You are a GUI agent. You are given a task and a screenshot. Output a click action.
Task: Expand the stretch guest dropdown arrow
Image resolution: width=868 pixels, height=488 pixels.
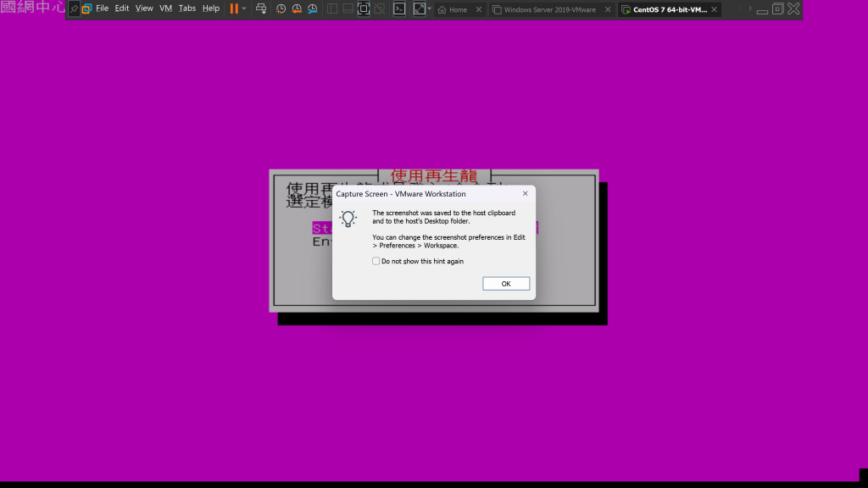pyautogui.click(x=430, y=8)
